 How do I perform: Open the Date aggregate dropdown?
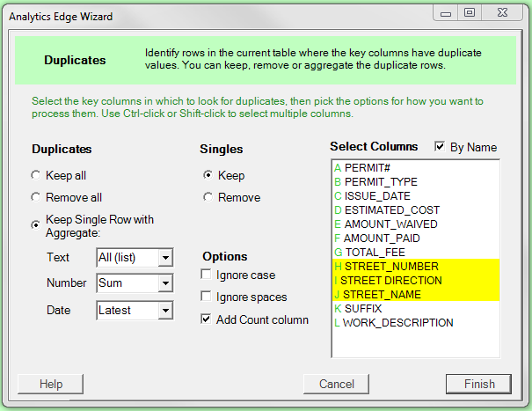pyautogui.click(x=164, y=310)
